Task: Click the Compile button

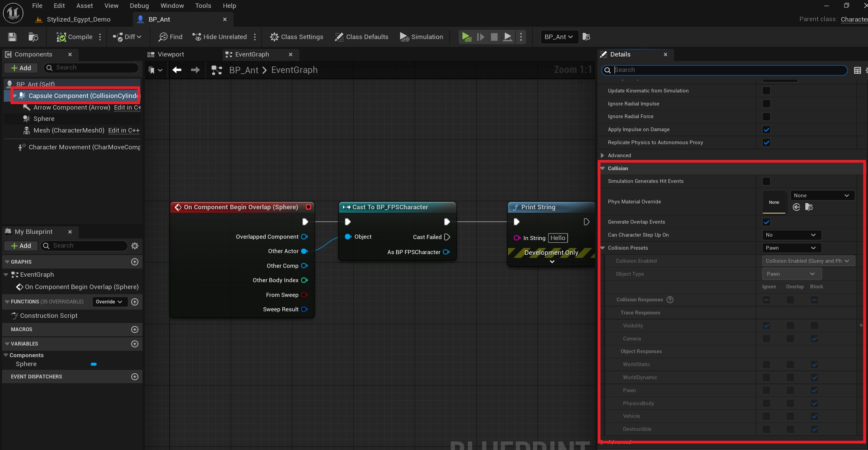Action: coord(75,37)
